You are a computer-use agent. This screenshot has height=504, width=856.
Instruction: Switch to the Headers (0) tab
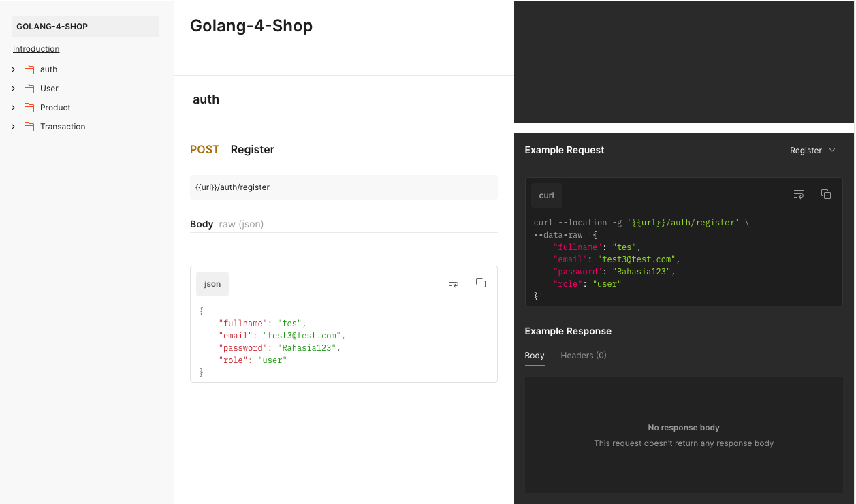[584, 356]
